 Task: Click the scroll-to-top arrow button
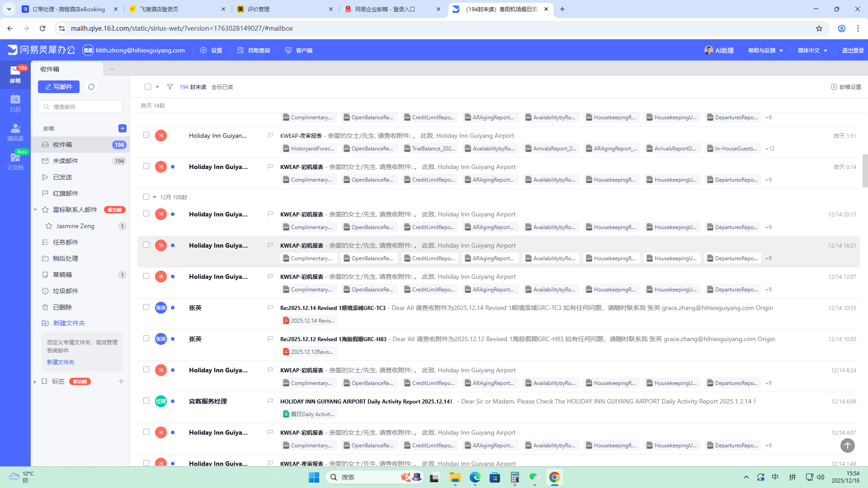coord(847,446)
